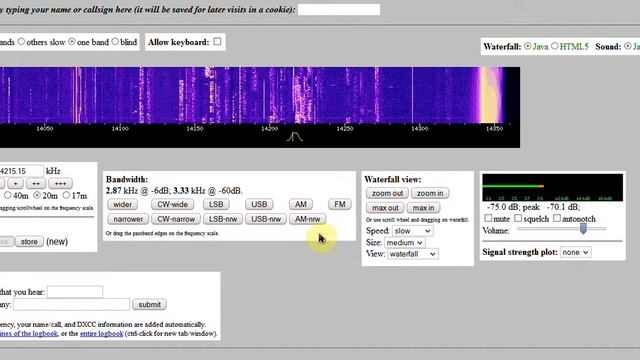Click the bright signal near 14350 in the waterfall
The image size is (640, 360).
(x=491, y=95)
